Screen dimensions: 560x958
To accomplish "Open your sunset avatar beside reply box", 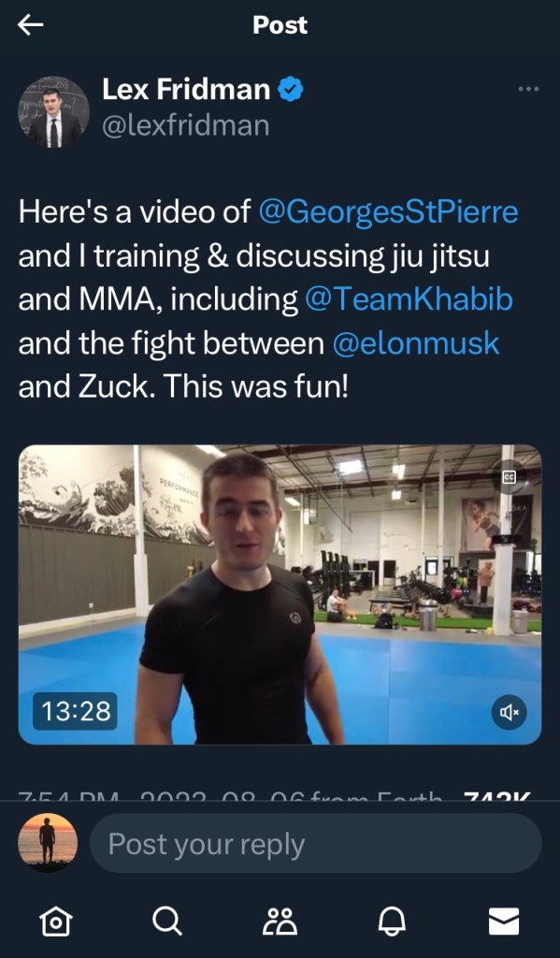I will click(48, 843).
